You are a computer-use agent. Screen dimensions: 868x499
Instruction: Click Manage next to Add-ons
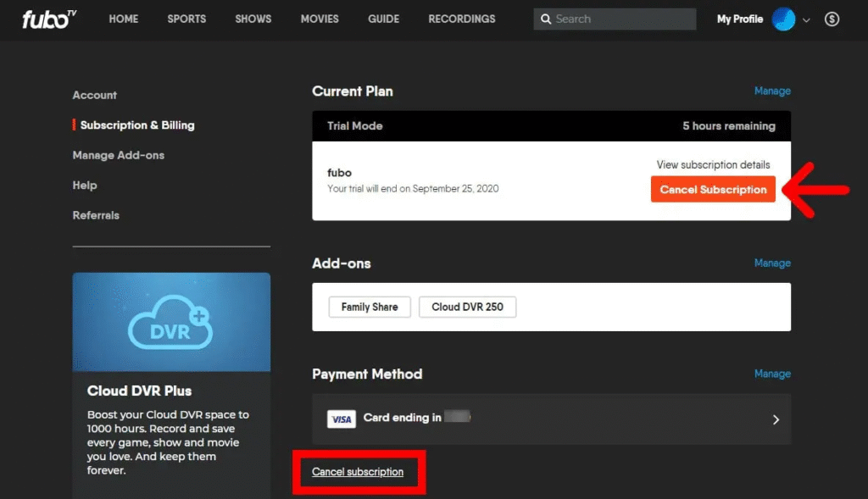pyautogui.click(x=772, y=263)
